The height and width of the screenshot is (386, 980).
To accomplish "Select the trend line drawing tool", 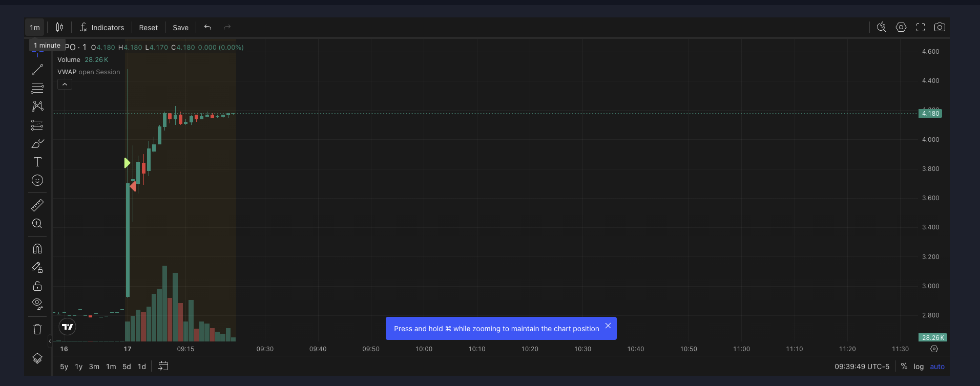I will pos(37,70).
